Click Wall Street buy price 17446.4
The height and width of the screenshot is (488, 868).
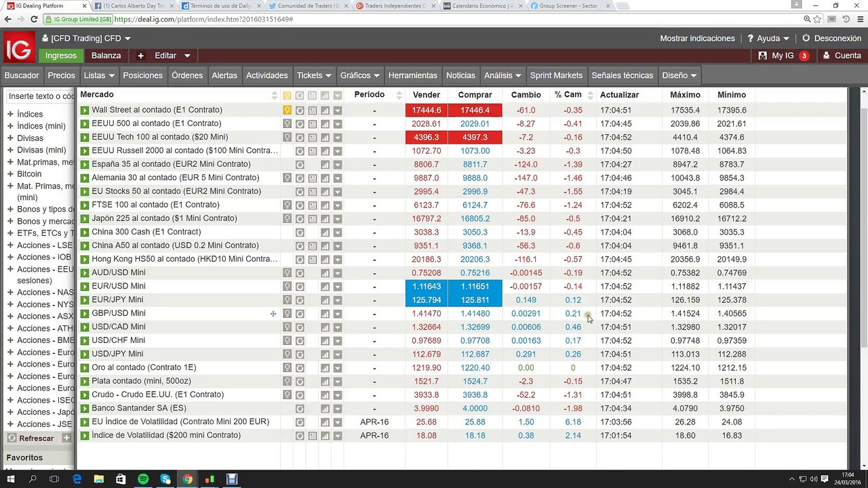475,110
